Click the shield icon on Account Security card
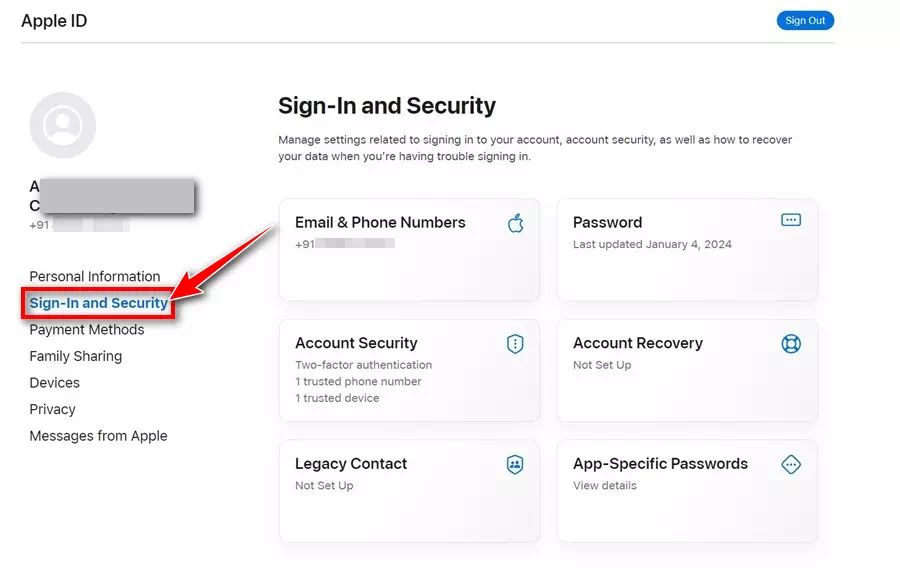The image size is (900, 581). click(515, 343)
